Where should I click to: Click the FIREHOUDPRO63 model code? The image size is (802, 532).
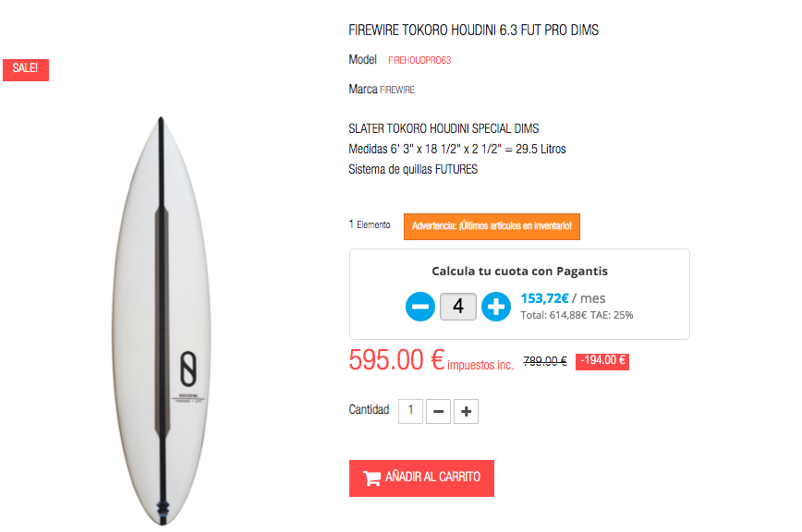click(x=419, y=60)
